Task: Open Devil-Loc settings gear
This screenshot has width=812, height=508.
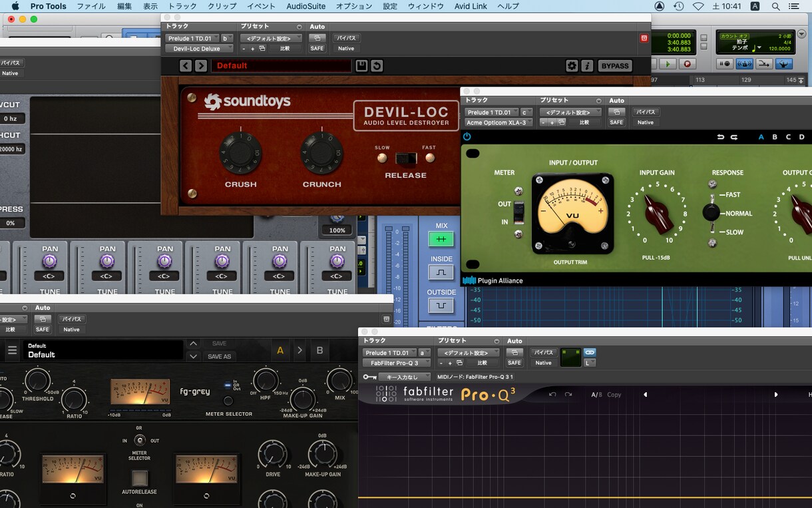Action: 572,65
